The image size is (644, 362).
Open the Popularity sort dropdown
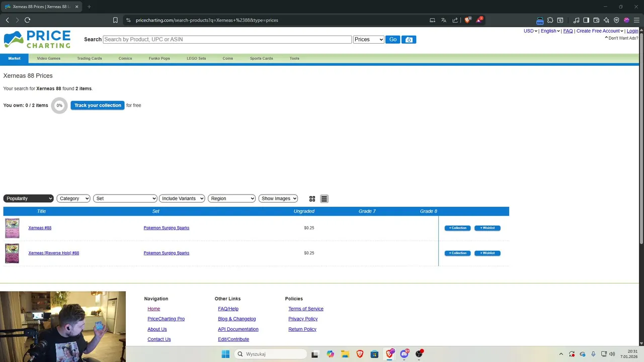tap(28, 199)
